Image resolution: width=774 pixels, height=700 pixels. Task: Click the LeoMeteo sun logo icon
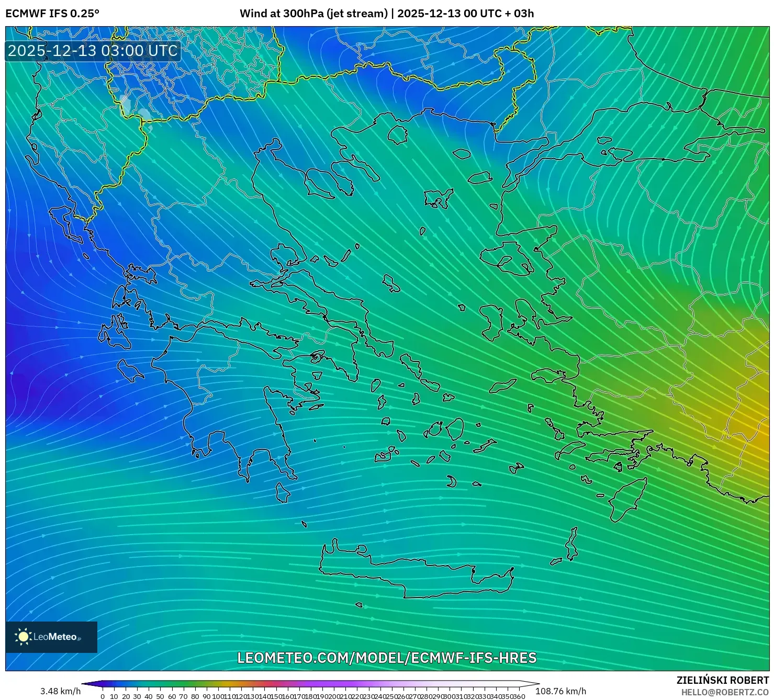pos(23,637)
